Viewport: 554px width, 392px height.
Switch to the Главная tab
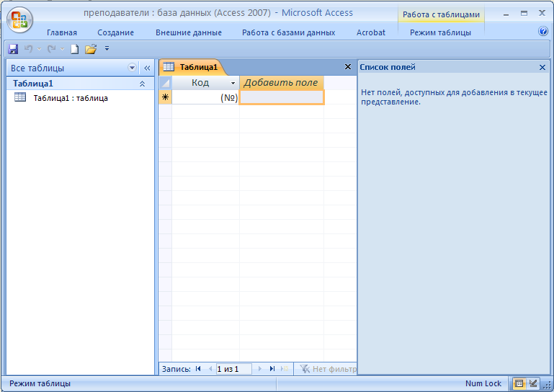[62, 32]
